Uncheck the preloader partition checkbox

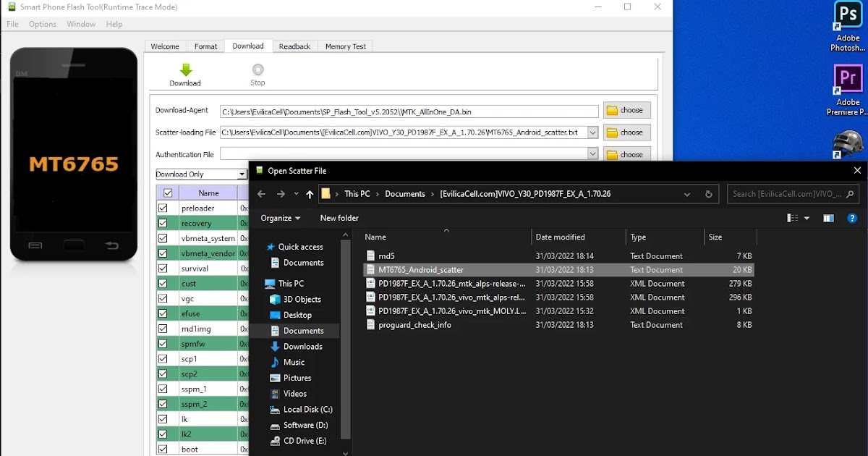pos(163,208)
